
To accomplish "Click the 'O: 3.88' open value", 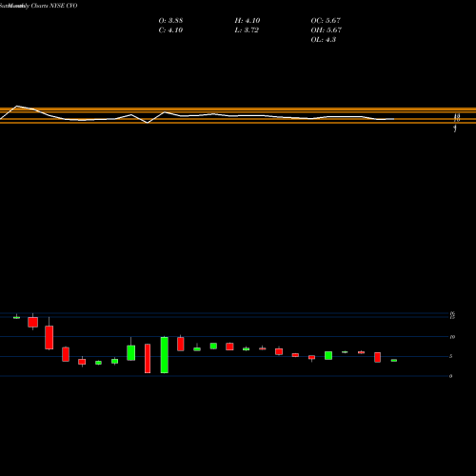I will point(170,21).
